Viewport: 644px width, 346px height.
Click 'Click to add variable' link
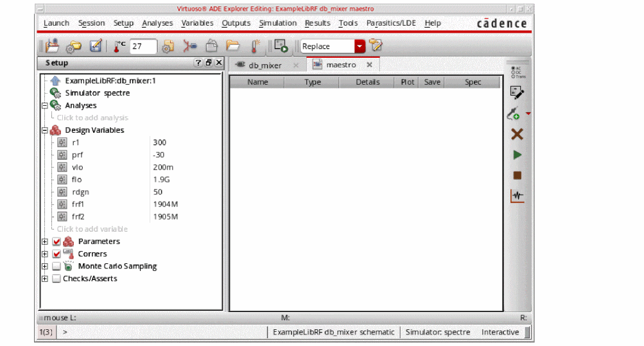pyautogui.click(x=92, y=229)
